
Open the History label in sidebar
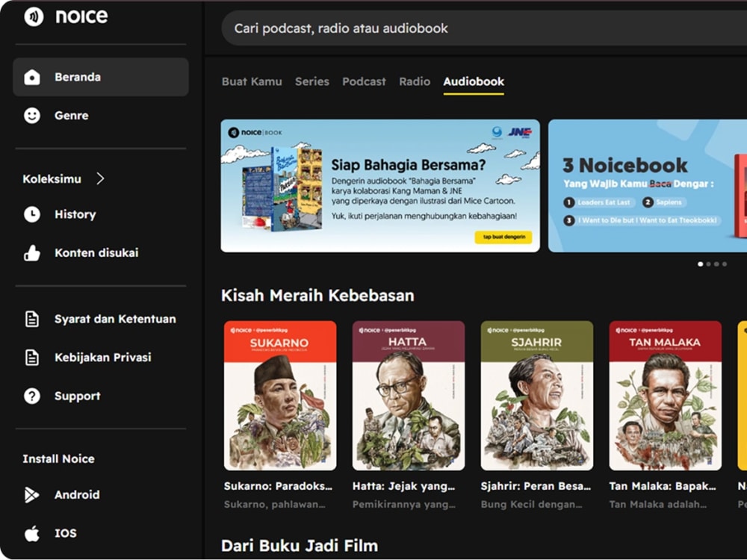click(x=75, y=214)
